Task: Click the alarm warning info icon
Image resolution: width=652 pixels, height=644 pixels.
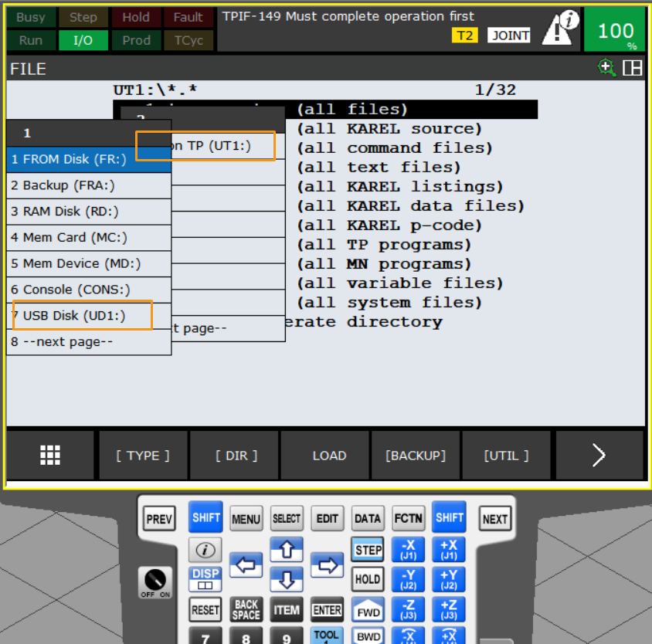Action: (x=560, y=28)
